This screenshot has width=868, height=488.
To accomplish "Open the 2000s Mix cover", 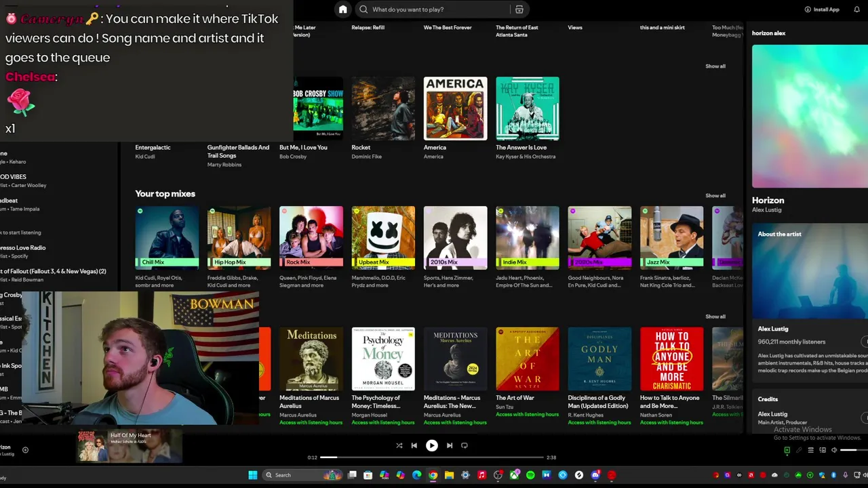I will click(x=599, y=238).
